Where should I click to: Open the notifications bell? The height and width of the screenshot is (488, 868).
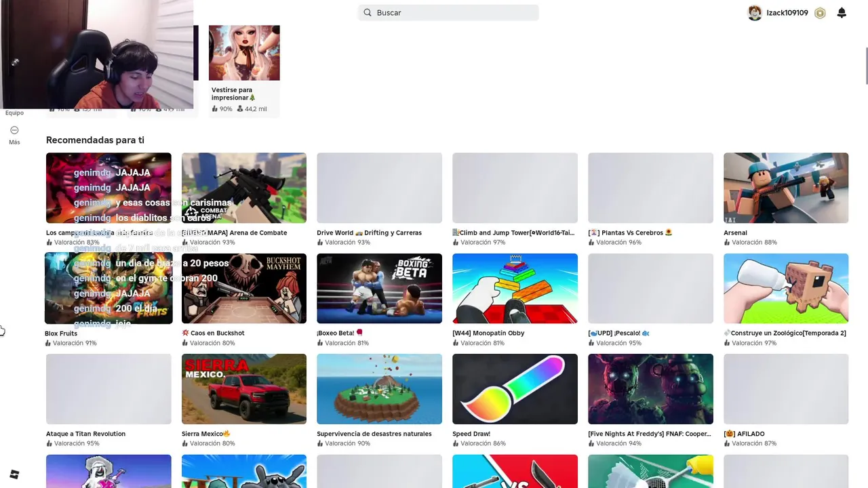(x=842, y=13)
